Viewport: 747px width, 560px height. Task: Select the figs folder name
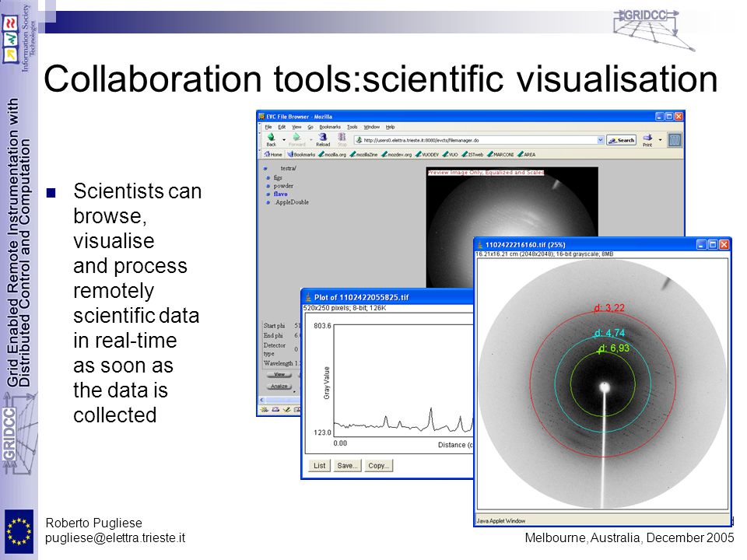pos(278,177)
